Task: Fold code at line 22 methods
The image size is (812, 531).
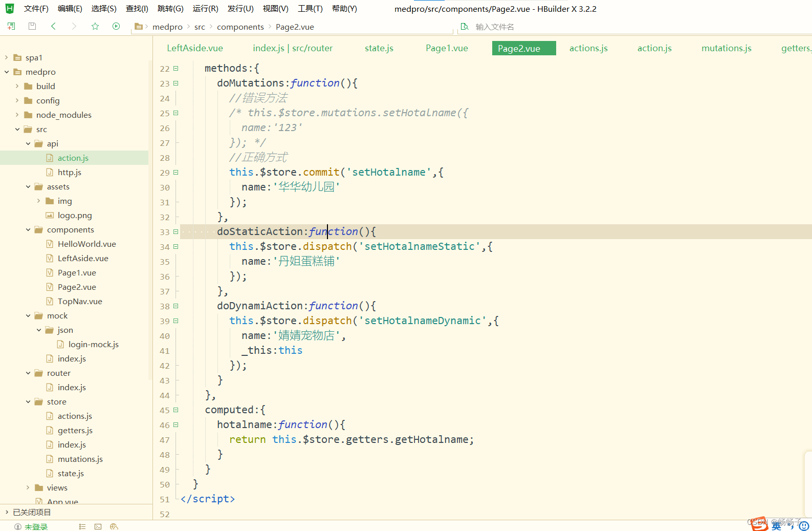Action: click(x=176, y=68)
